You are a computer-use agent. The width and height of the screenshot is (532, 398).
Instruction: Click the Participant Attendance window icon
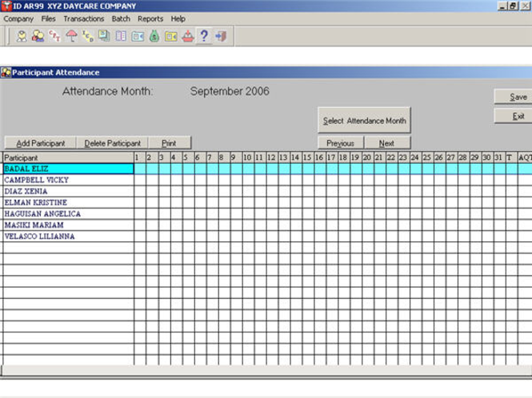(6, 72)
